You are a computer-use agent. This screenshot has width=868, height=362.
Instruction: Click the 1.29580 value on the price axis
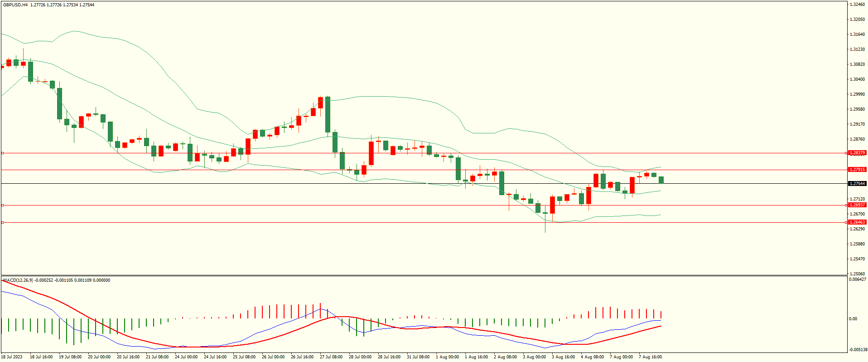tap(858, 109)
